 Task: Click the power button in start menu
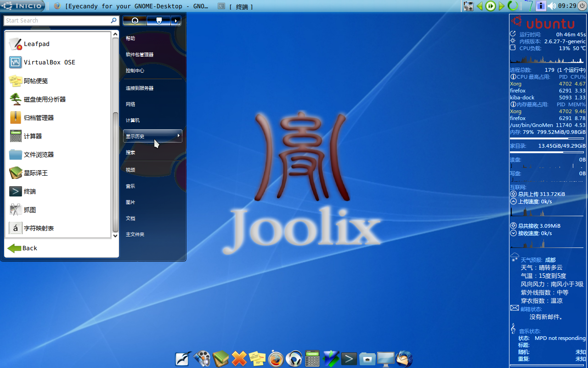135,21
